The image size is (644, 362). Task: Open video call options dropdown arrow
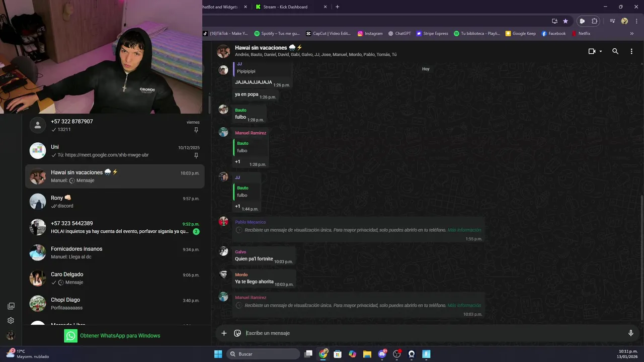point(601,51)
